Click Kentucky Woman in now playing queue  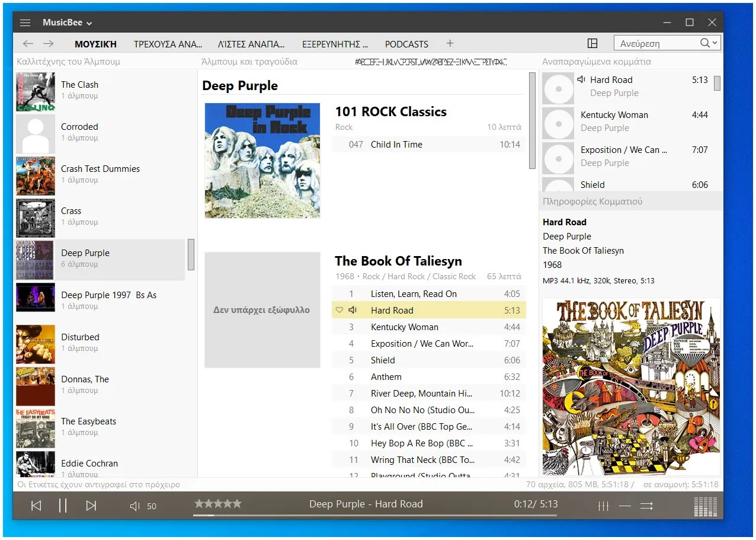coord(627,123)
